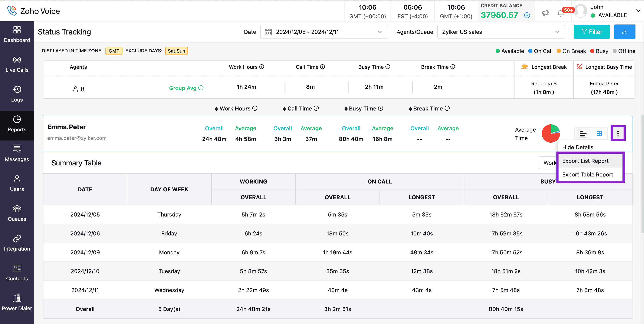
Task: Click the Group Avg info icon
Action: pos(201,88)
